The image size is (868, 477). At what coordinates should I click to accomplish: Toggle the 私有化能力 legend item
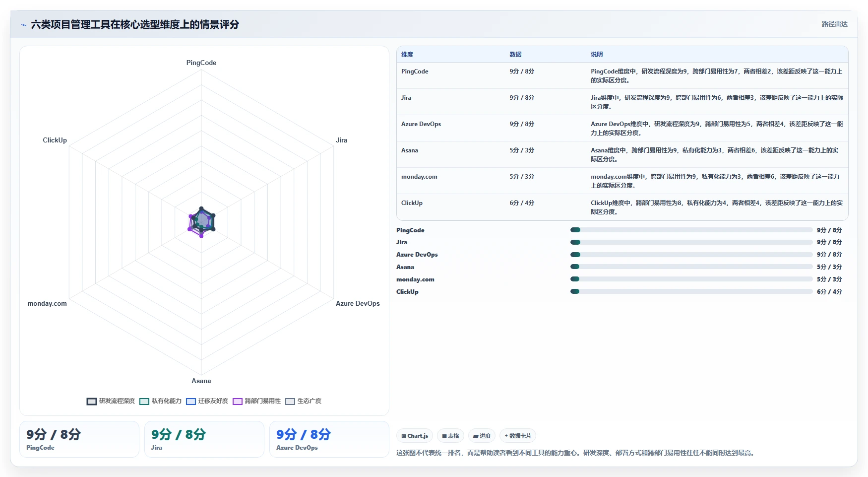click(161, 401)
